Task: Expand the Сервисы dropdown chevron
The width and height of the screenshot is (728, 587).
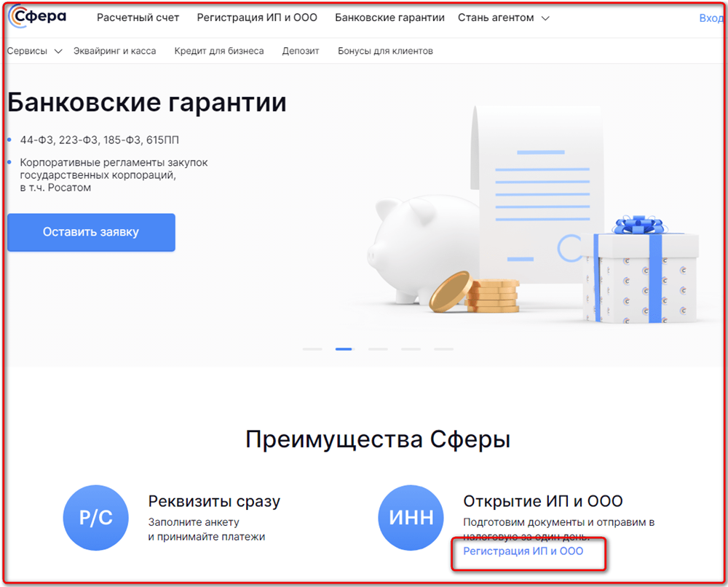Action: tap(58, 51)
